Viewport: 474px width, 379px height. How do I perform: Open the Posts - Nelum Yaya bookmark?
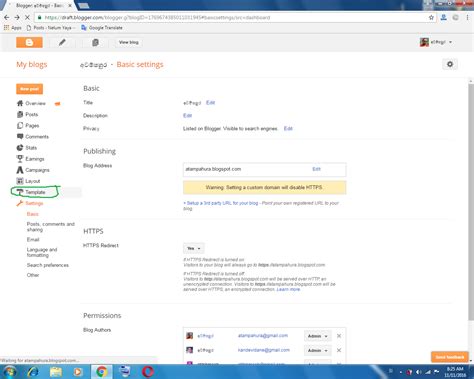click(51, 28)
